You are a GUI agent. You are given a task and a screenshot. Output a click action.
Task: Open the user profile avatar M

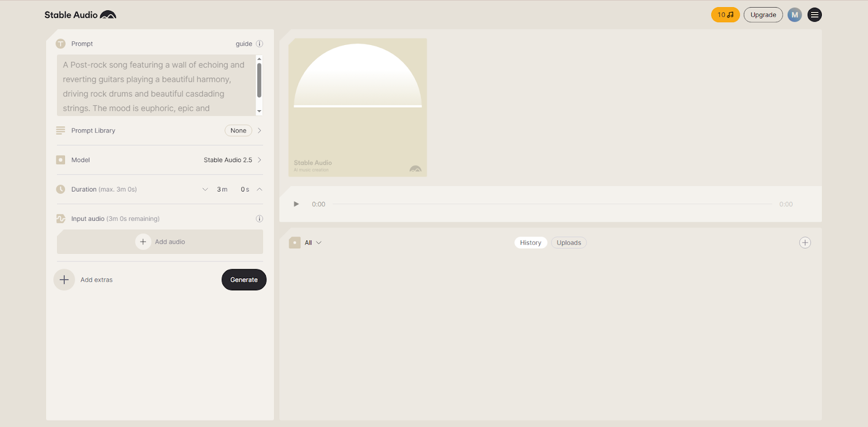click(795, 15)
